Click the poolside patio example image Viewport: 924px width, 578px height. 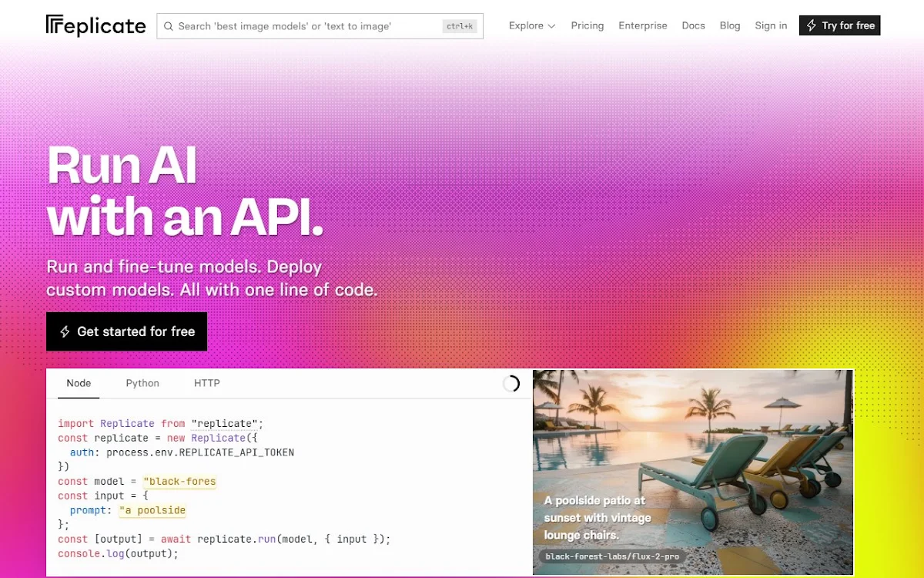click(x=693, y=472)
